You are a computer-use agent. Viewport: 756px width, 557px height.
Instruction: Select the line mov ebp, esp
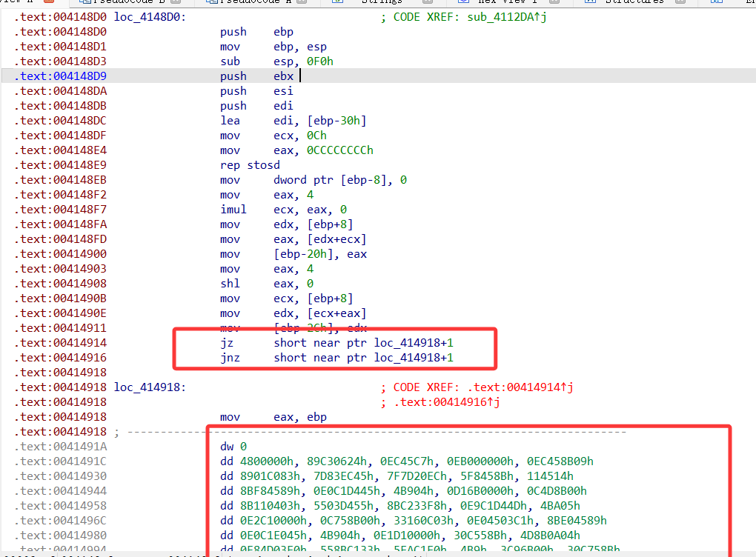point(273,47)
